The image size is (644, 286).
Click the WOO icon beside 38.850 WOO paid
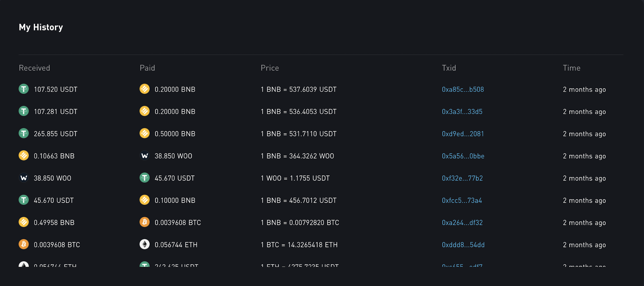[145, 156]
